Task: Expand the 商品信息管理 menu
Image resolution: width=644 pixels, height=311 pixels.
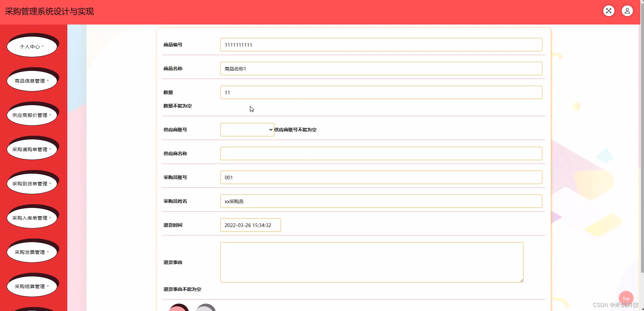Action: pyautogui.click(x=32, y=81)
